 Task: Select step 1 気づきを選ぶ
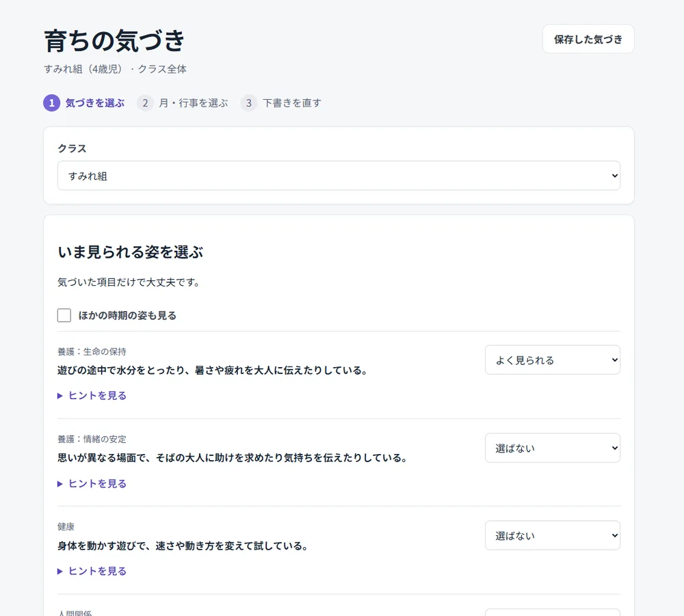(x=83, y=103)
